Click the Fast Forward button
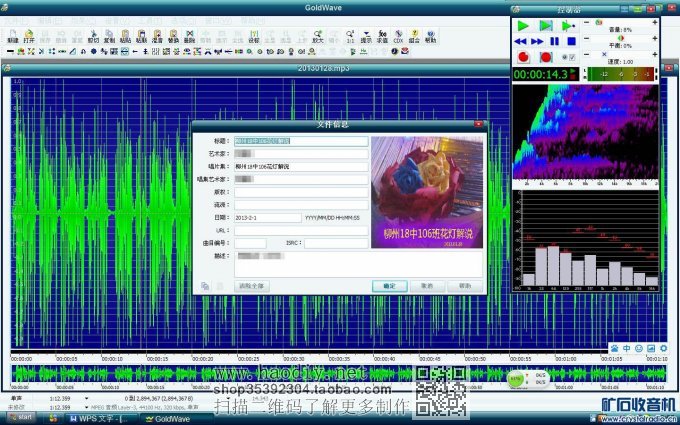680x425 pixels. (x=539, y=42)
